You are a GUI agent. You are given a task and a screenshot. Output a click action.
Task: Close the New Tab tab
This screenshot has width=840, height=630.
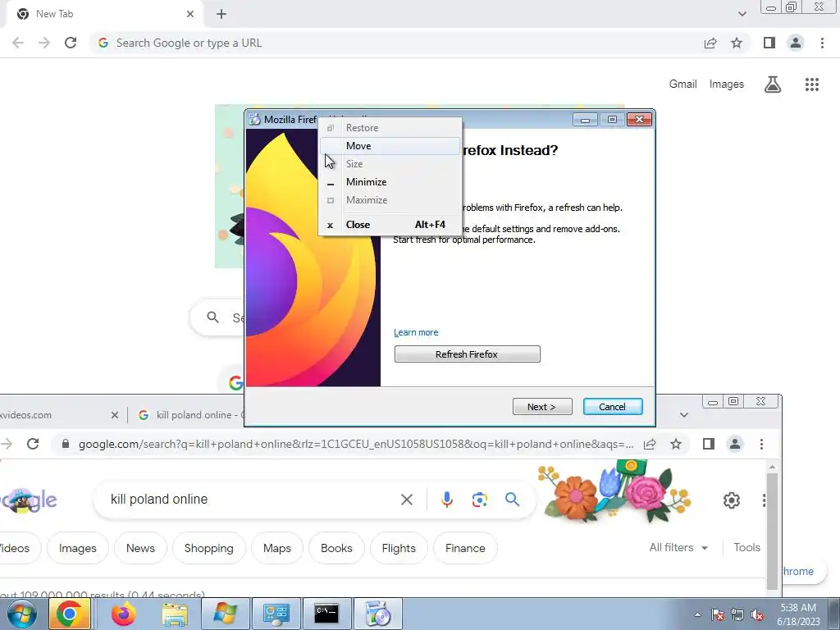point(190,14)
